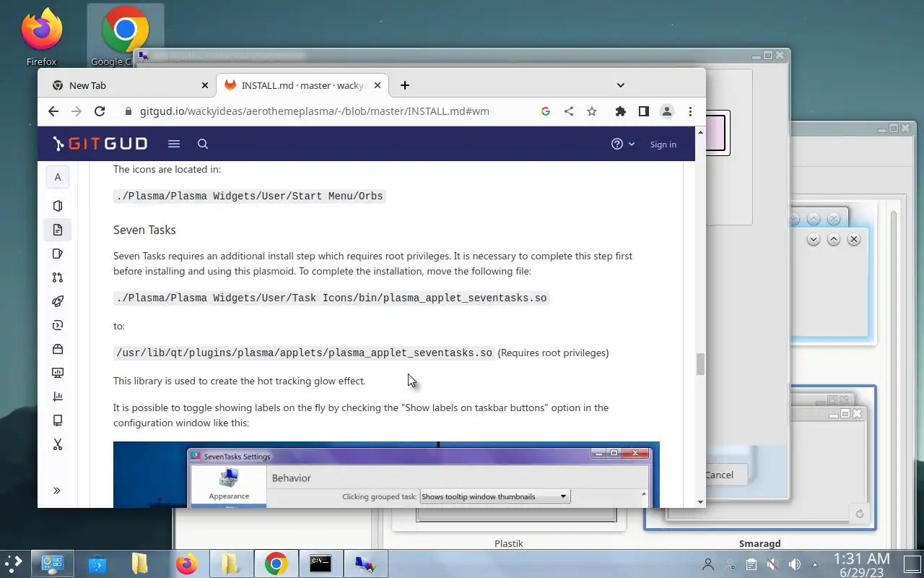Go back in Chrome

(53, 111)
